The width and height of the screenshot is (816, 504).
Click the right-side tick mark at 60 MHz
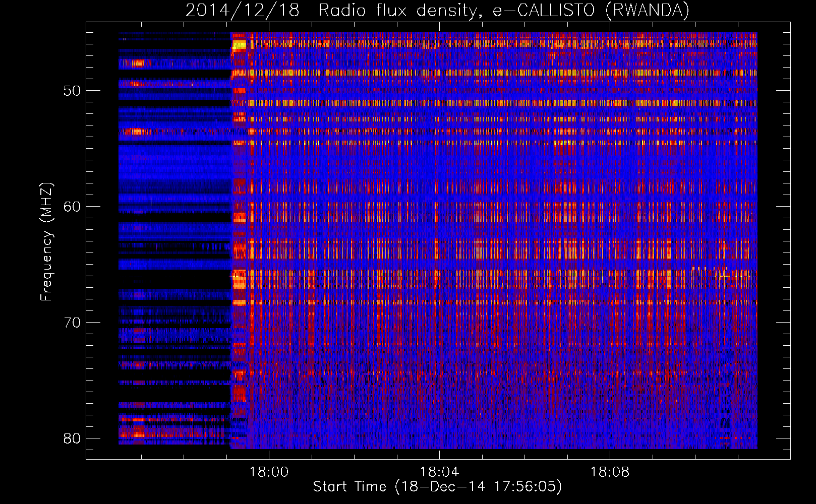tap(785, 206)
